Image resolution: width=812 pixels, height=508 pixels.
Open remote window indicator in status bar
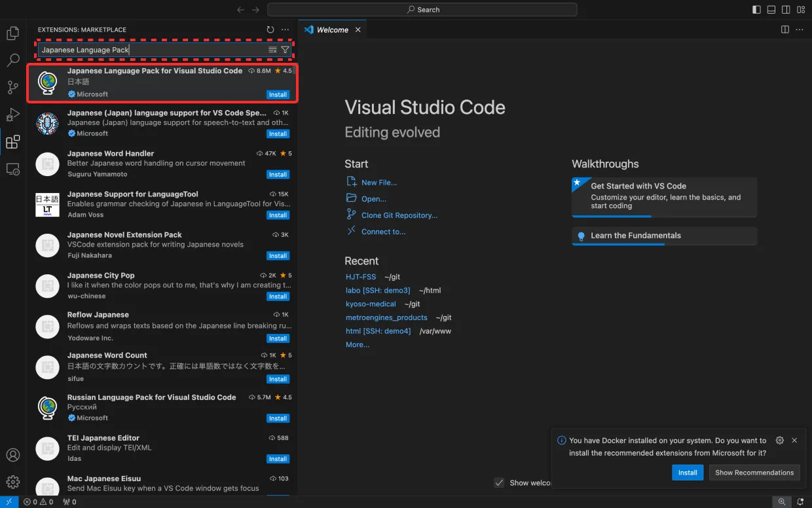(x=9, y=502)
